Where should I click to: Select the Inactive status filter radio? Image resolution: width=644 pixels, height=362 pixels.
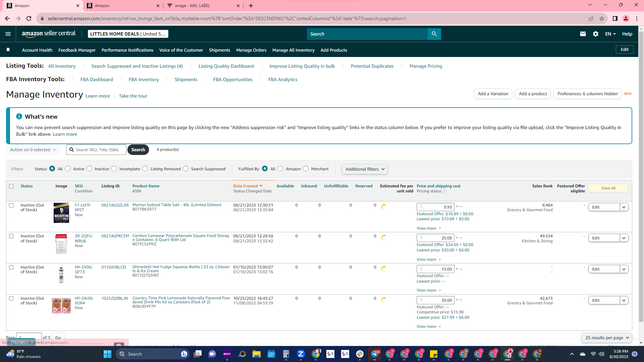89,169
